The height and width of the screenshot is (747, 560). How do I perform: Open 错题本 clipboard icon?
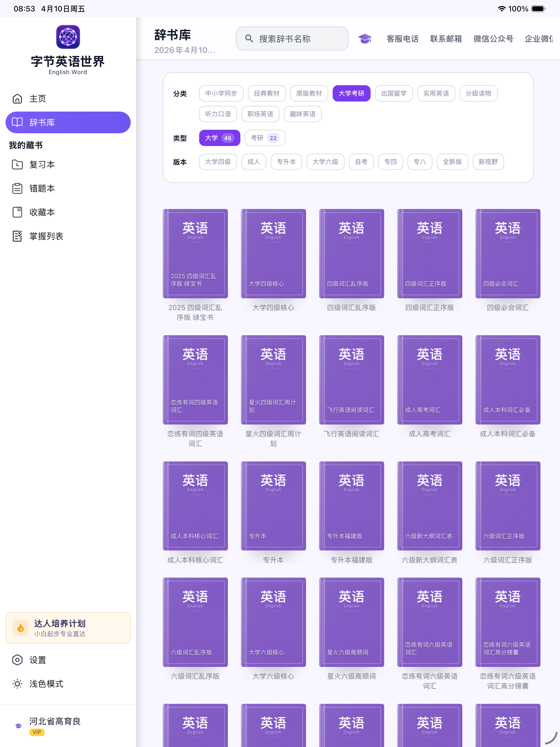coord(17,188)
